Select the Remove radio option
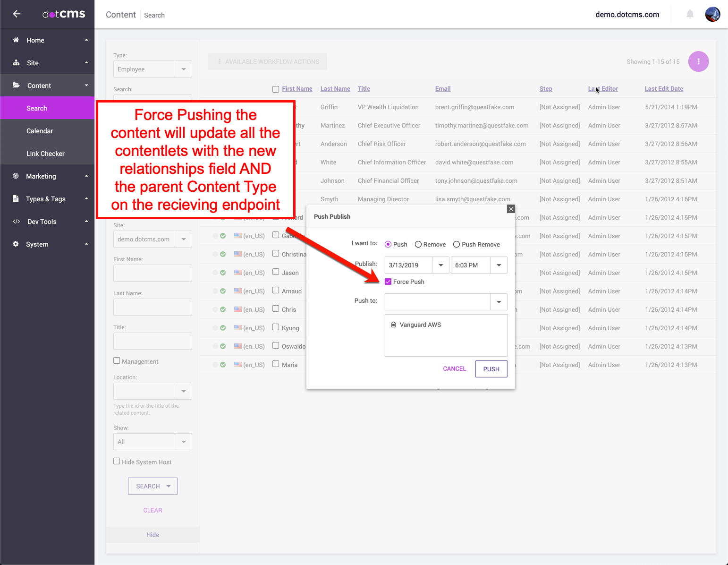Viewport: 728px width, 565px height. tap(418, 244)
